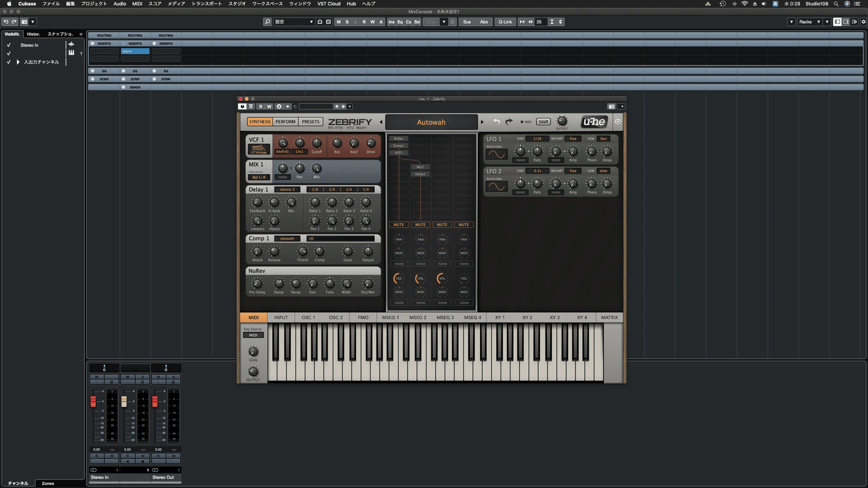Image resolution: width=868 pixels, height=488 pixels.
Task: Open LFO 1 restart free dropdown
Action: 573,139
